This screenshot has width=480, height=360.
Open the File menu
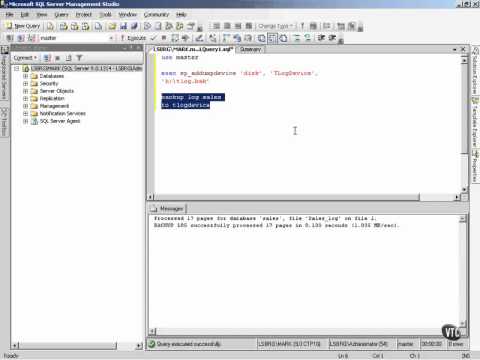[9, 15]
